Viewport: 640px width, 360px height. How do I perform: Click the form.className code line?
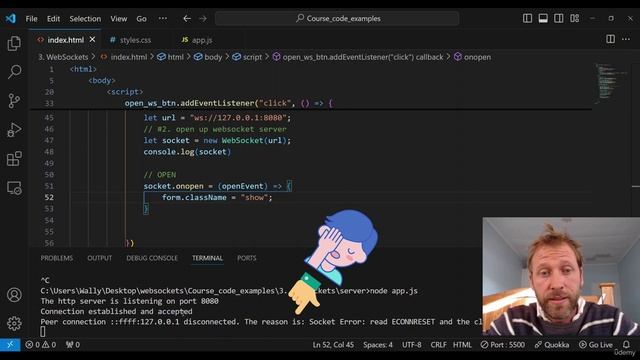tap(217, 198)
